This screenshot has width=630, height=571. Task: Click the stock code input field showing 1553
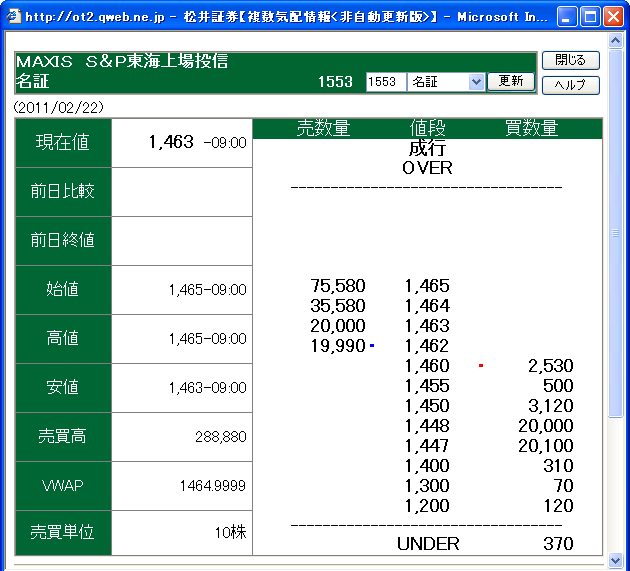click(x=386, y=82)
